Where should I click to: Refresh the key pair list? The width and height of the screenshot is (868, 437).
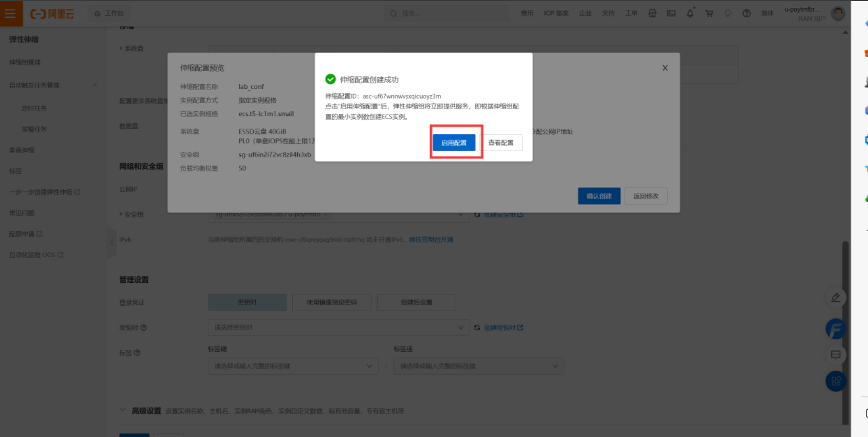[477, 328]
